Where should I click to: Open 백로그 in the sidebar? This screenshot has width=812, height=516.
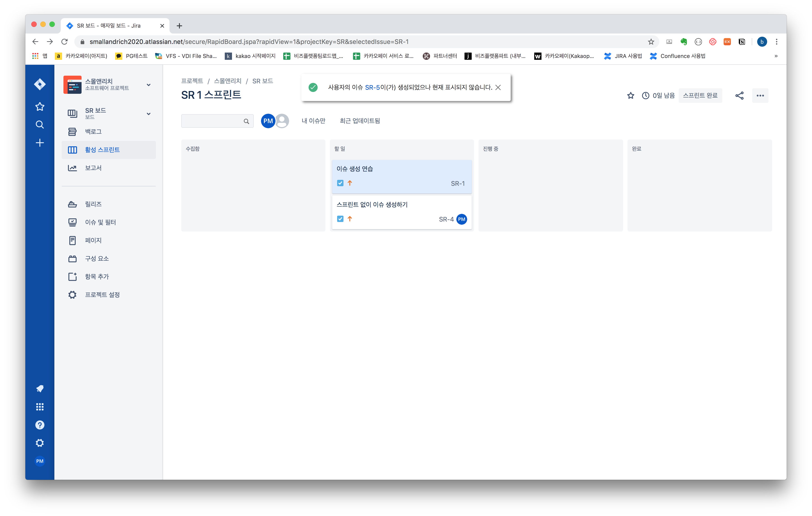(93, 131)
